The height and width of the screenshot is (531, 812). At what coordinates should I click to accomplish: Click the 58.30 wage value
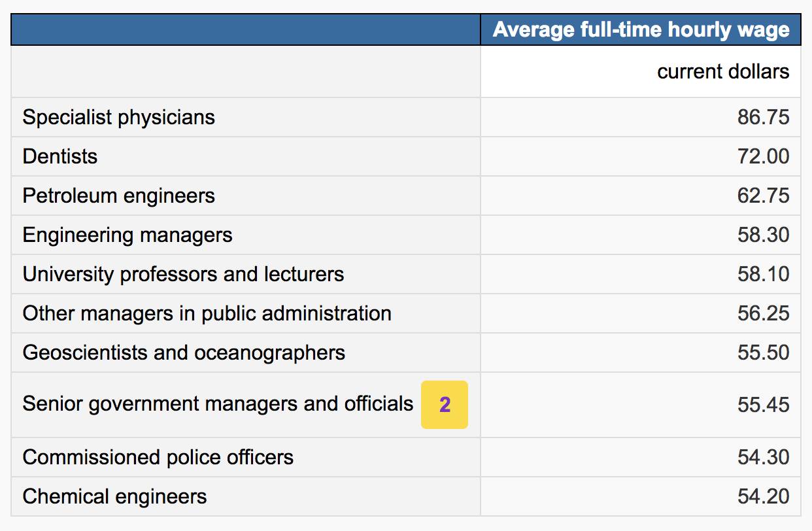point(763,235)
